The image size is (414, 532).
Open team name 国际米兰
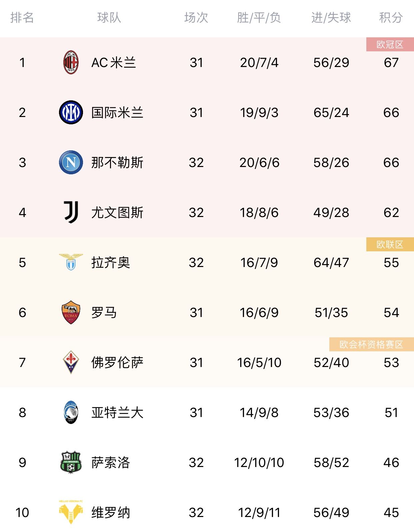117,113
